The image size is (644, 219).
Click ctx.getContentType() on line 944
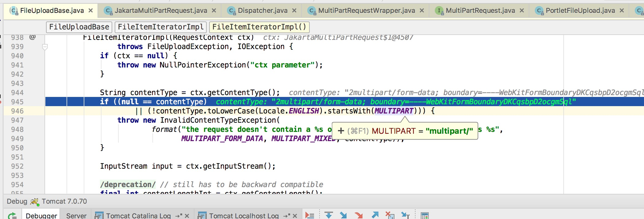coord(233,93)
